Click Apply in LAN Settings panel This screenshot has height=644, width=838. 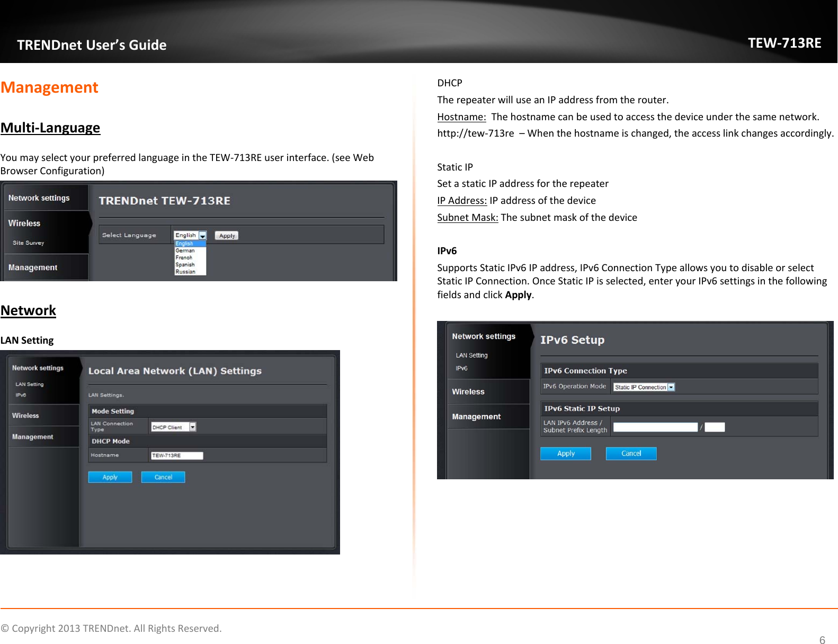(110, 477)
